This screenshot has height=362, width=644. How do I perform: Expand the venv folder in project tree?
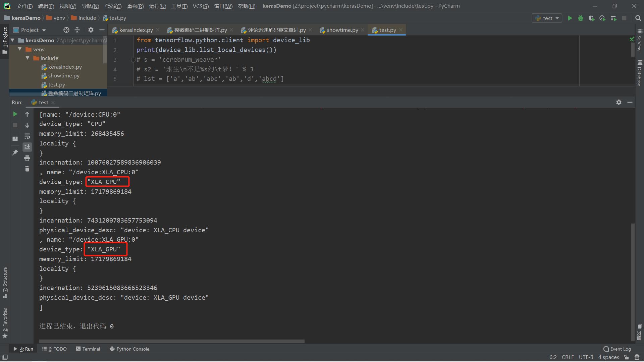pos(20,49)
